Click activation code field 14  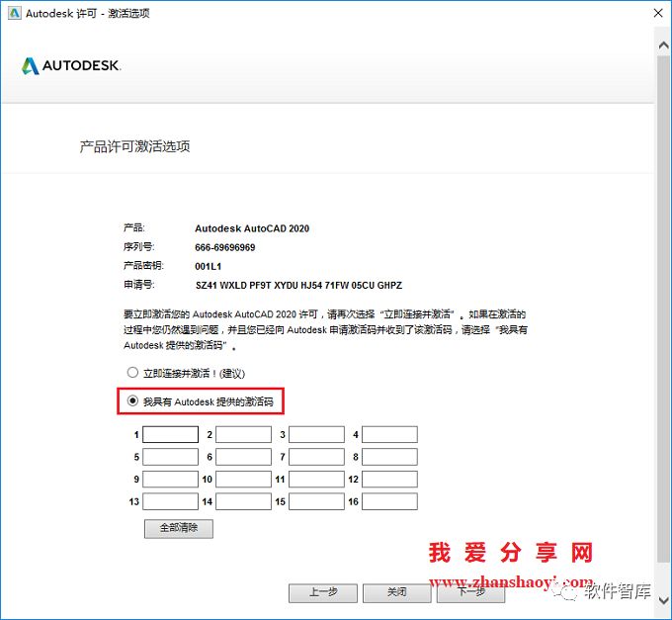click(x=243, y=501)
